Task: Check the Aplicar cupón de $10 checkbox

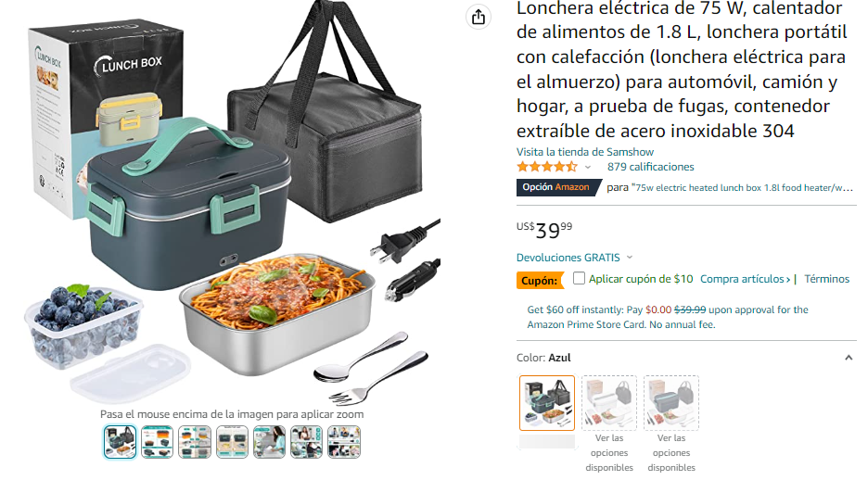Action: (579, 278)
